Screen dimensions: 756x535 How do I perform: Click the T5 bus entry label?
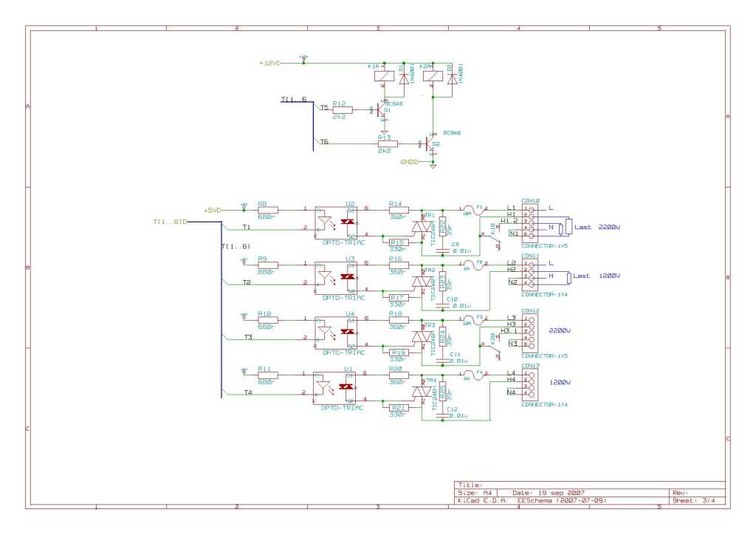click(x=324, y=108)
